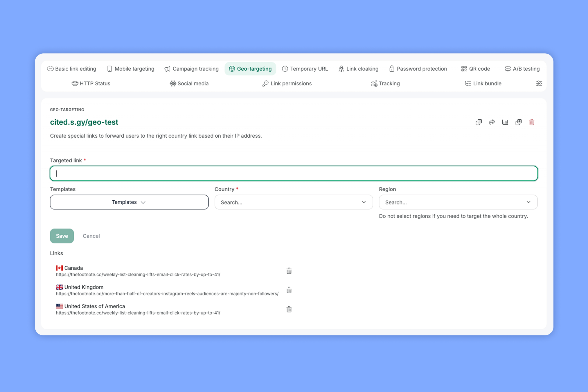Delete the United Kingdom geo-targeted link
588x392 pixels.
coord(289,290)
